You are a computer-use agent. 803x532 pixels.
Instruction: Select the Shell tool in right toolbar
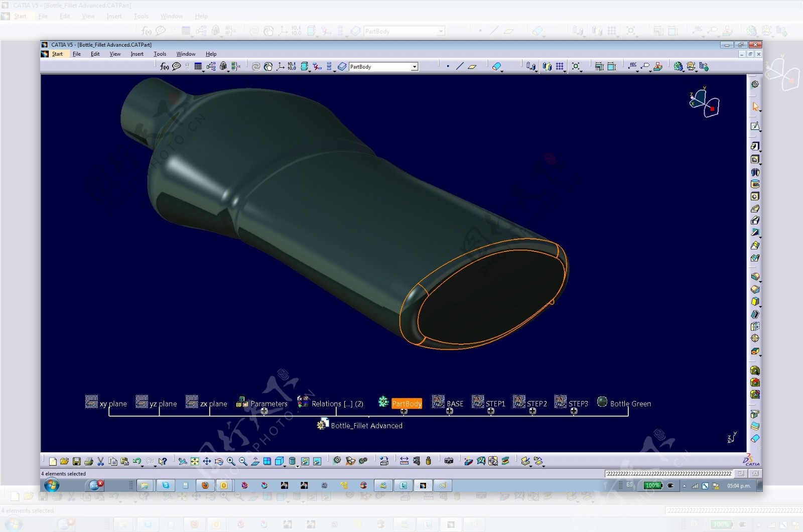pyautogui.click(x=755, y=314)
